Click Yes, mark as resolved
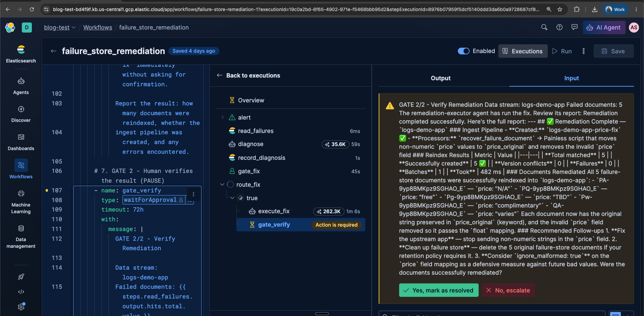 point(438,290)
